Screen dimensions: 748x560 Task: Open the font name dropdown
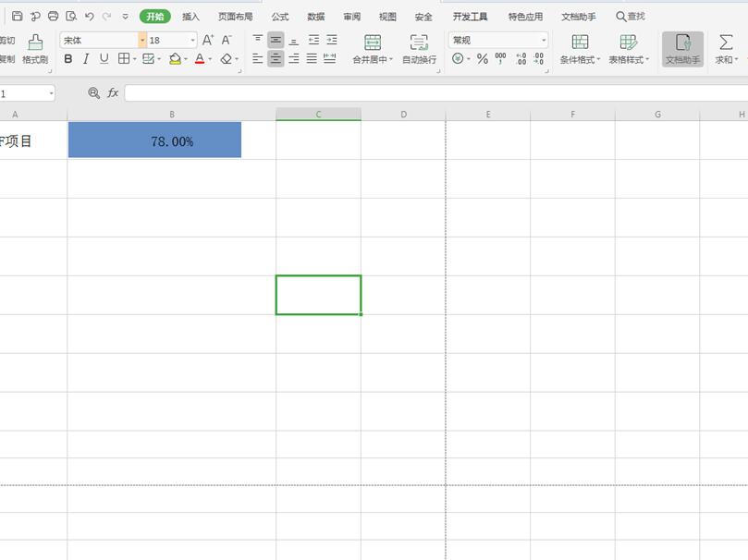click(x=142, y=40)
